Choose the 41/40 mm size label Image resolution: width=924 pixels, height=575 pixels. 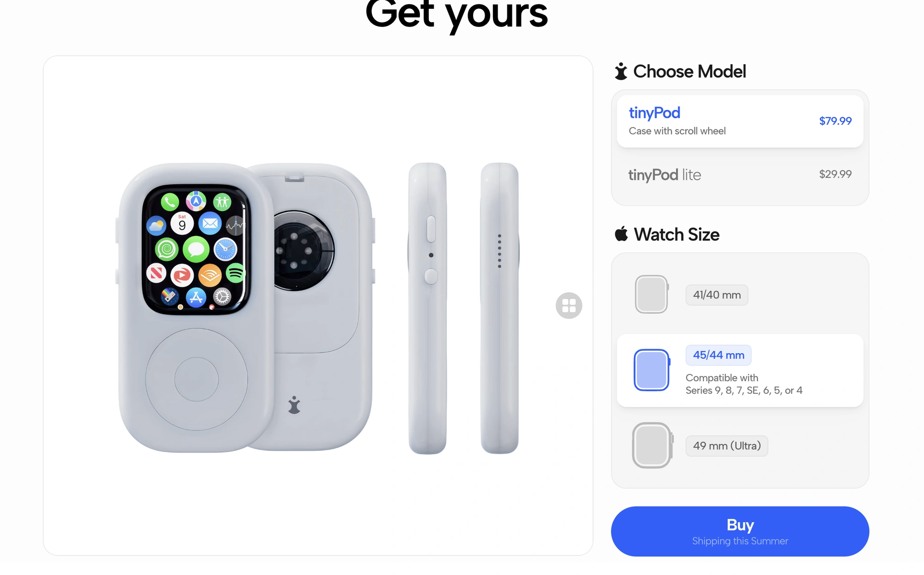tap(717, 295)
